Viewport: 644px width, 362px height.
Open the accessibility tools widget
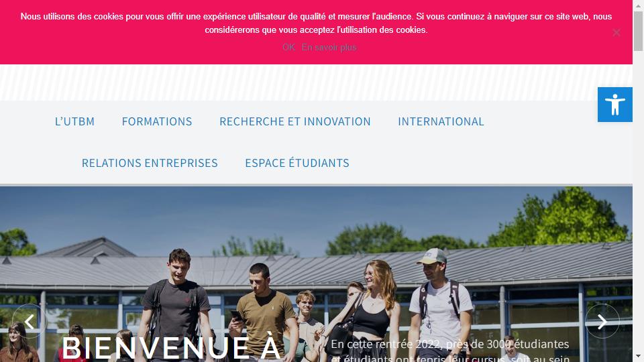(x=615, y=105)
